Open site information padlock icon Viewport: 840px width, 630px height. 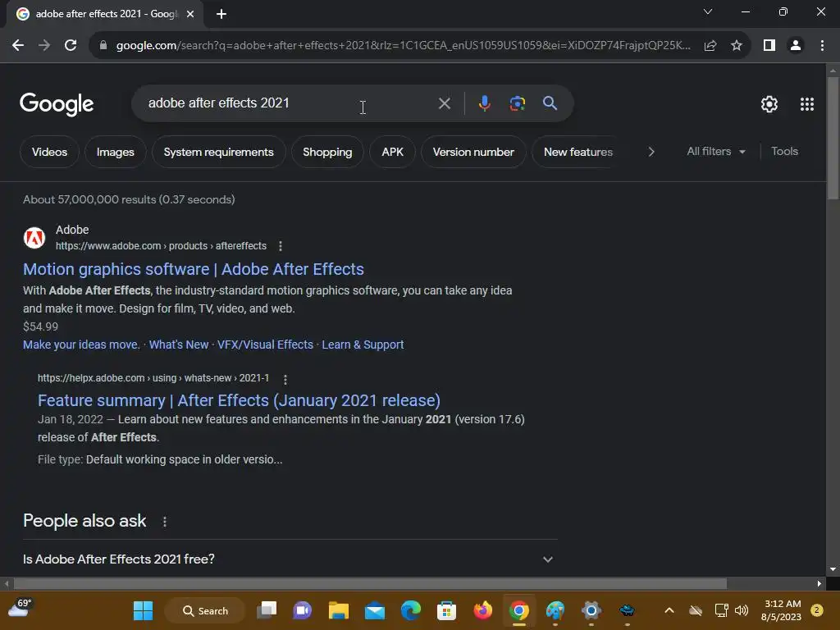[x=103, y=46]
